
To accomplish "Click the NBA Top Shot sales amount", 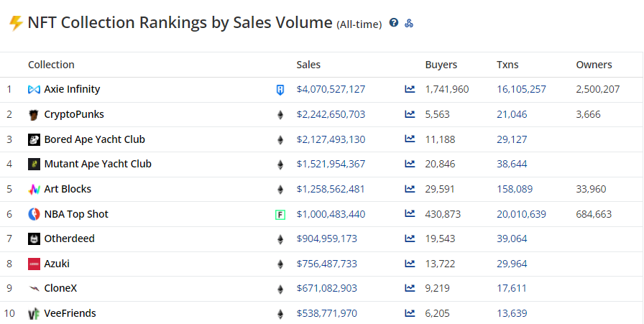I will click(x=331, y=214).
